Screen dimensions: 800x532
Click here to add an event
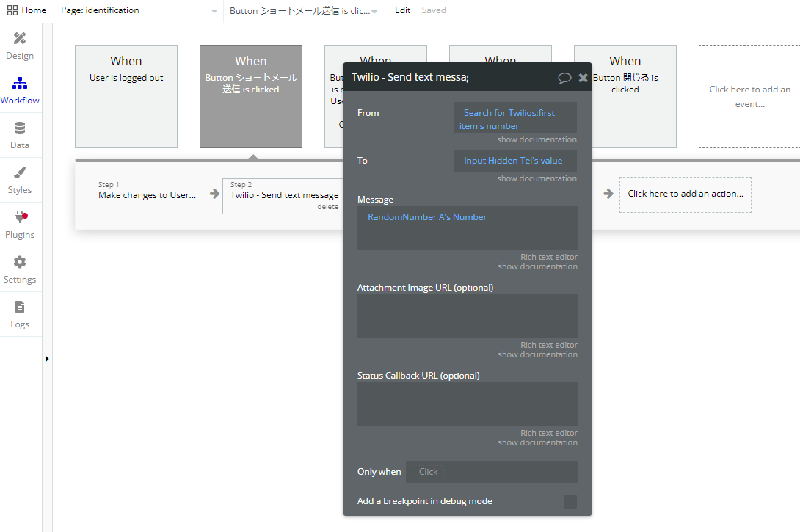[x=749, y=97]
